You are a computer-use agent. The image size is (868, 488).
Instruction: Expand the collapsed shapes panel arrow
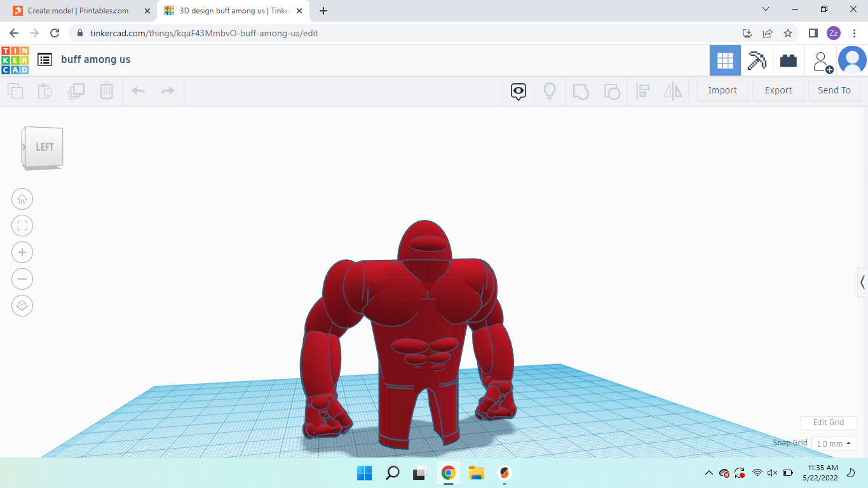(x=862, y=282)
